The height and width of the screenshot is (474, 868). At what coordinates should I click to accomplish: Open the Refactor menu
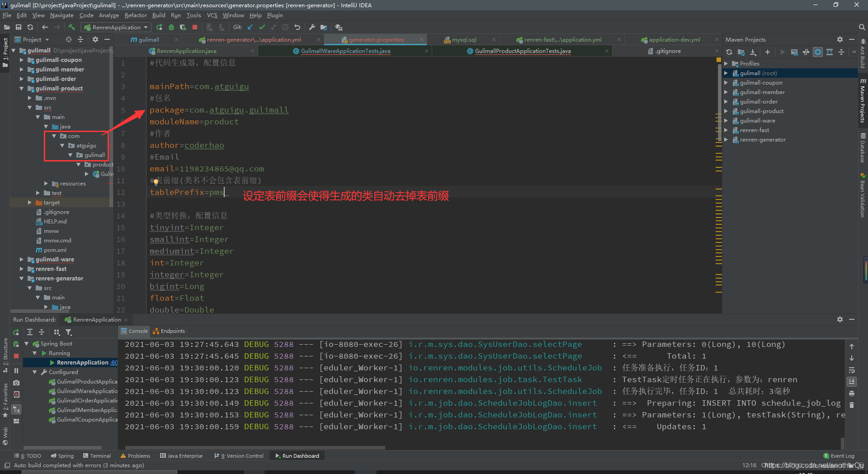[x=136, y=15]
